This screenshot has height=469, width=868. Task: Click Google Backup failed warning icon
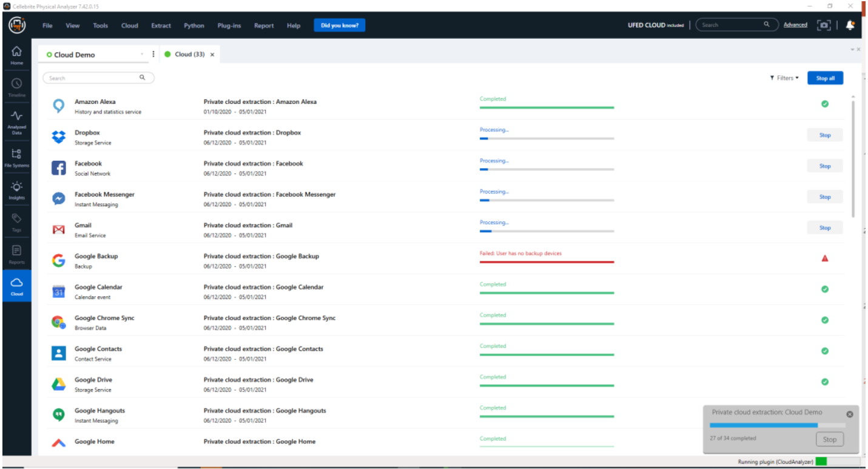click(x=824, y=258)
